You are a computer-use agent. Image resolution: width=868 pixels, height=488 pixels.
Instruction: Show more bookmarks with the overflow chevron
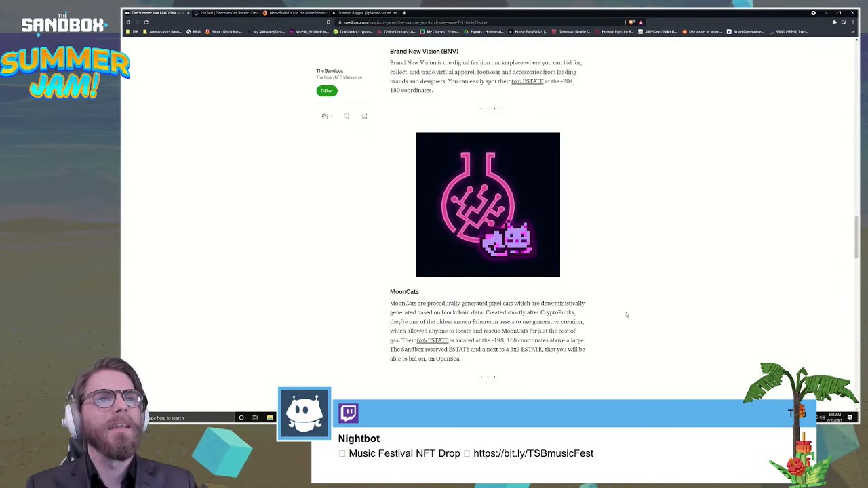point(853,32)
